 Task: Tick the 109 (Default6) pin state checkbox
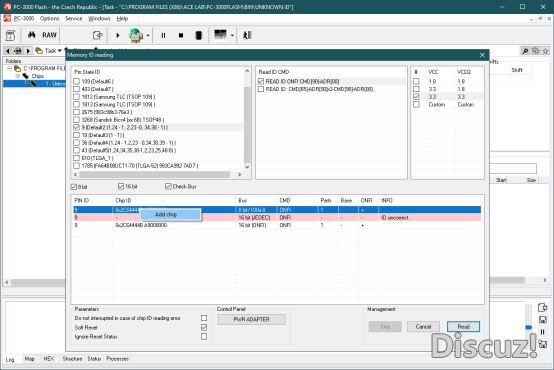point(76,81)
